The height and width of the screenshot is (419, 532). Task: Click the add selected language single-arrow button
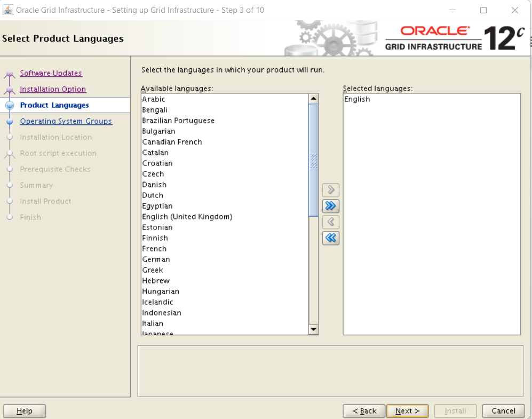pyautogui.click(x=331, y=189)
